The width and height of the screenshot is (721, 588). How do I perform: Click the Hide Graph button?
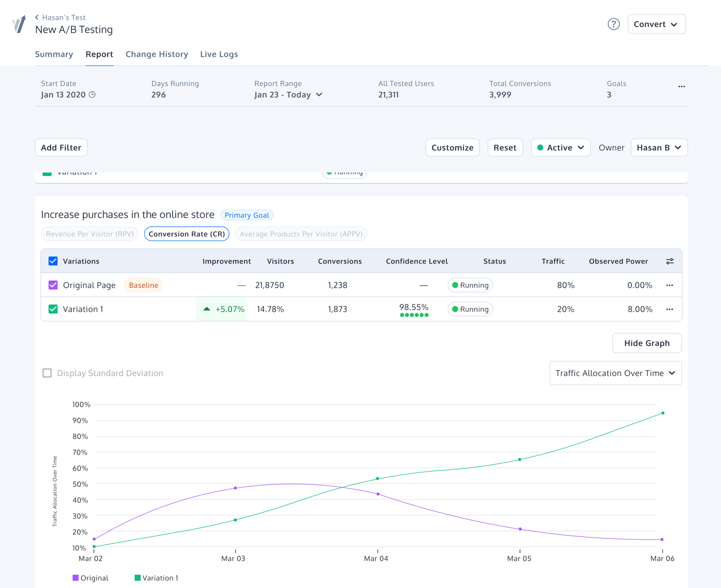click(x=647, y=343)
